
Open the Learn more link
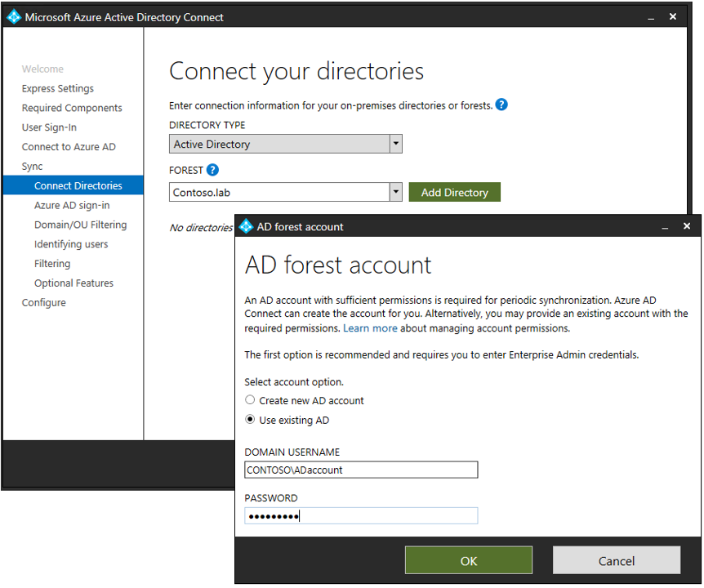click(370, 328)
